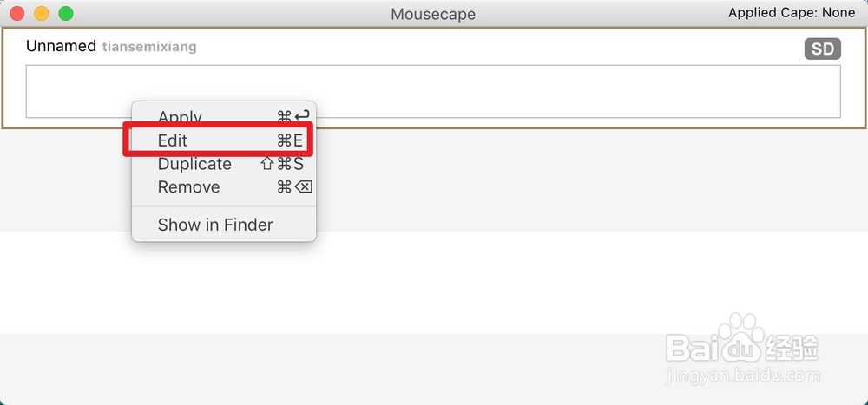Click the empty white row in cape list
The image size is (868, 405).
click(434, 283)
